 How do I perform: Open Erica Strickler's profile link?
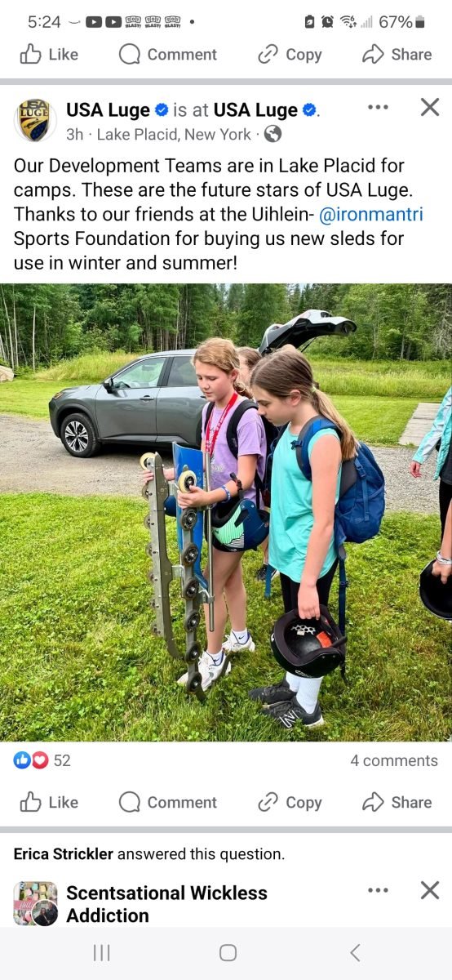pyautogui.click(x=64, y=854)
